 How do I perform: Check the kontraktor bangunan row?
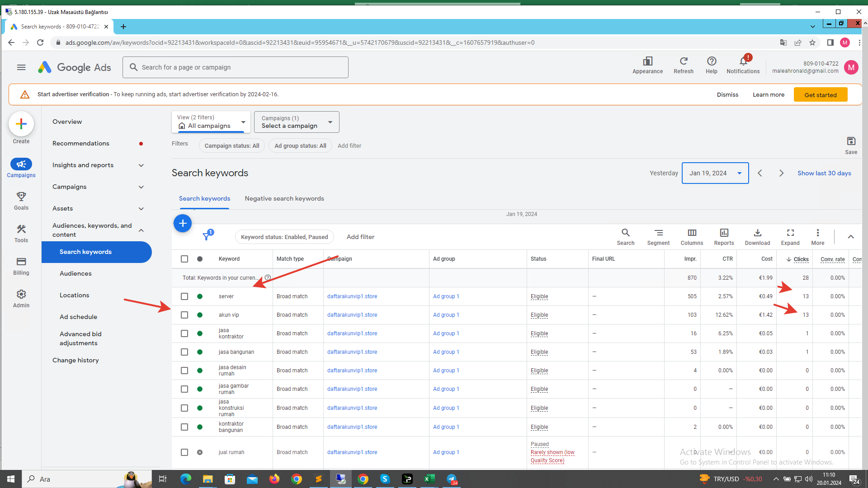pos(184,427)
